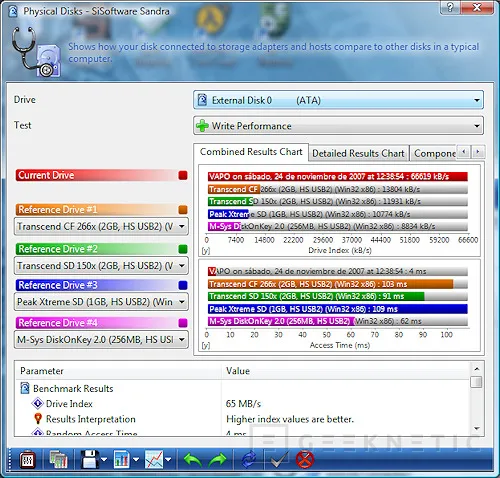500x478 pixels.
Task: Click the Transcend SD 91 ms bar
Action: coord(338,296)
